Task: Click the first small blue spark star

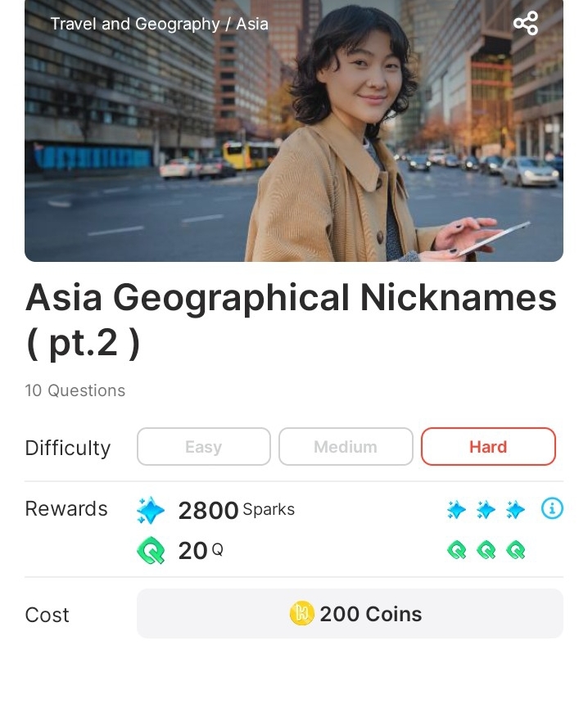Action: click(x=456, y=510)
